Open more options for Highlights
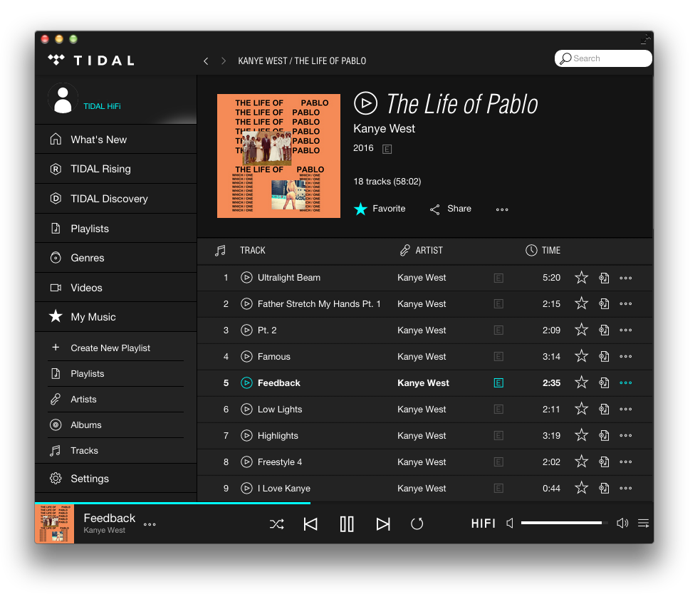Viewport: 700px width, 594px height. 625,436
